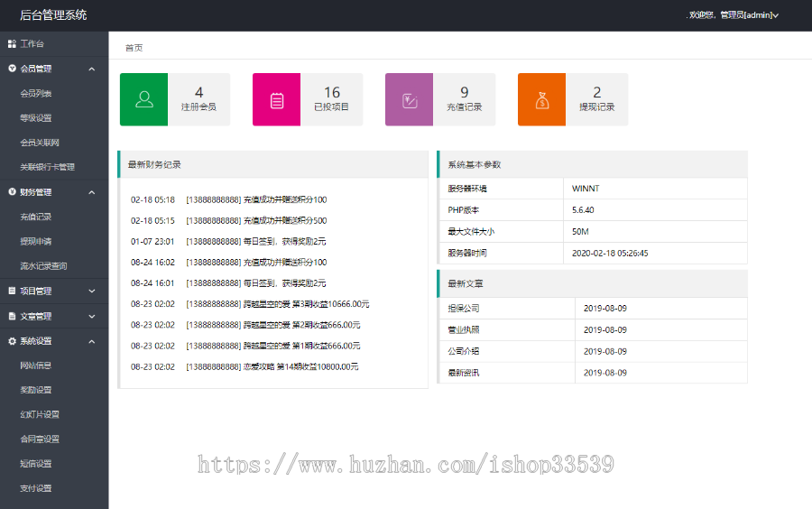Image resolution: width=812 pixels, height=509 pixels.
Task: Expand the 项目管理 menu chevron
Action: (x=92, y=291)
